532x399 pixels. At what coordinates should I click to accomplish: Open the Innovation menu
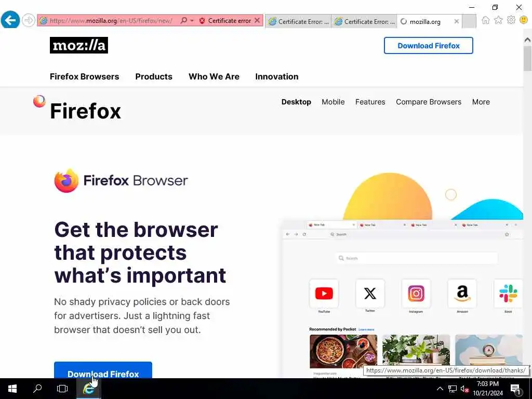[277, 77]
